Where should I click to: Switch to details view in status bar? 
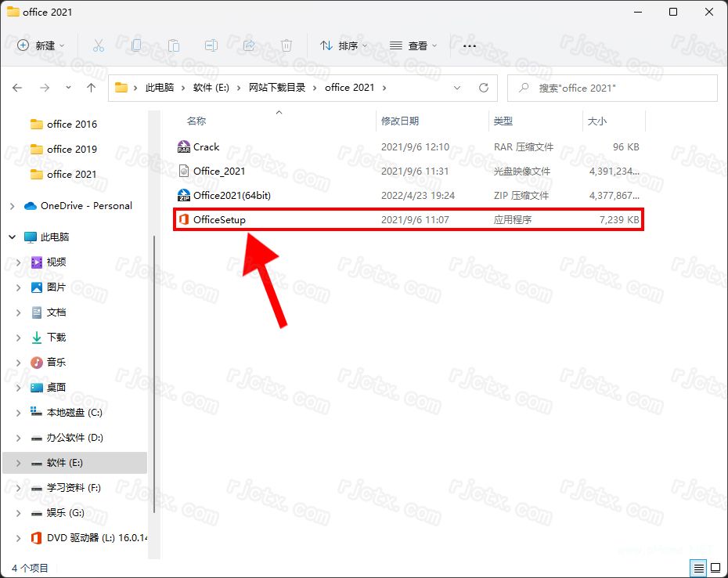coord(698,568)
